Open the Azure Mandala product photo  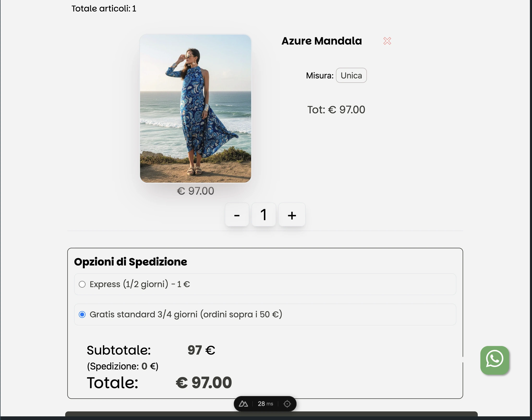pyautogui.click(x=195, y=109)
